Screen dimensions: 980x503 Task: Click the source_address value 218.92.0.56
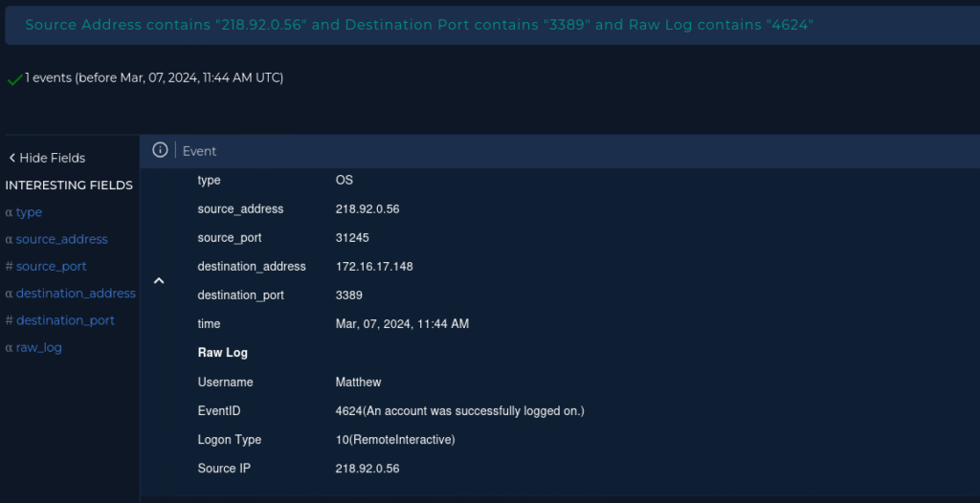point(367,208)
